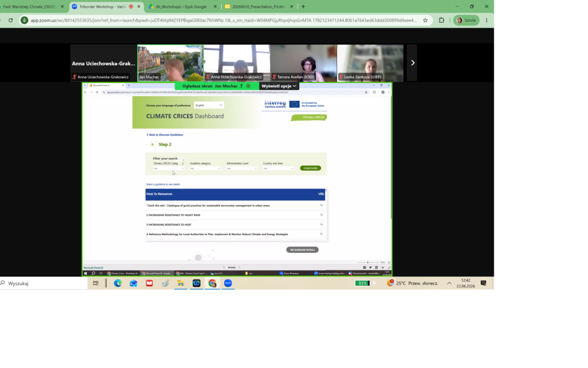This screenshot has height=368, width=588.
Task: Expand the Guideline category filter dropdown
Action: pos(205,168)
